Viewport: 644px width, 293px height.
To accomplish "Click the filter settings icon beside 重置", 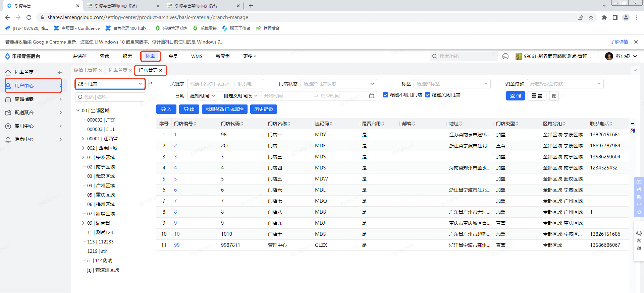I will (x=554, y=96).
